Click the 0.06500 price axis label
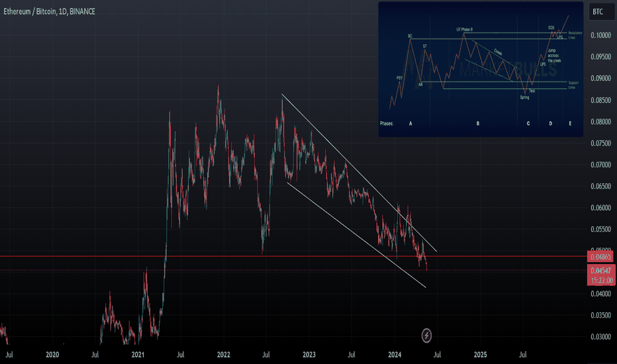This screenshot has width=617, height=364. point(600,186)
